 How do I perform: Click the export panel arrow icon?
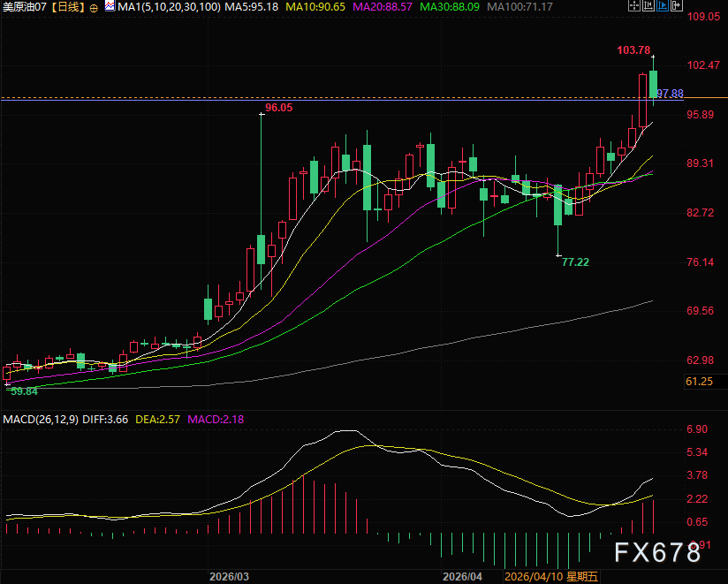point(677,5)
